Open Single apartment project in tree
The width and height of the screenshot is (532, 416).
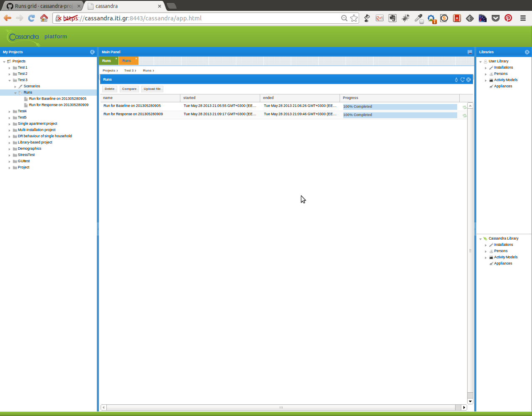click(x=37, y=124)
